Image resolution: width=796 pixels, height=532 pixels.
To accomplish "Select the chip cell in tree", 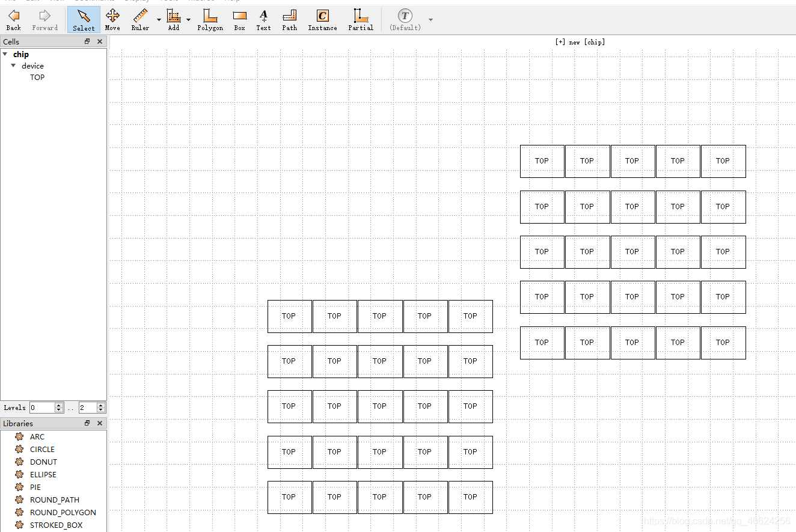I will (x=21, y=54).
